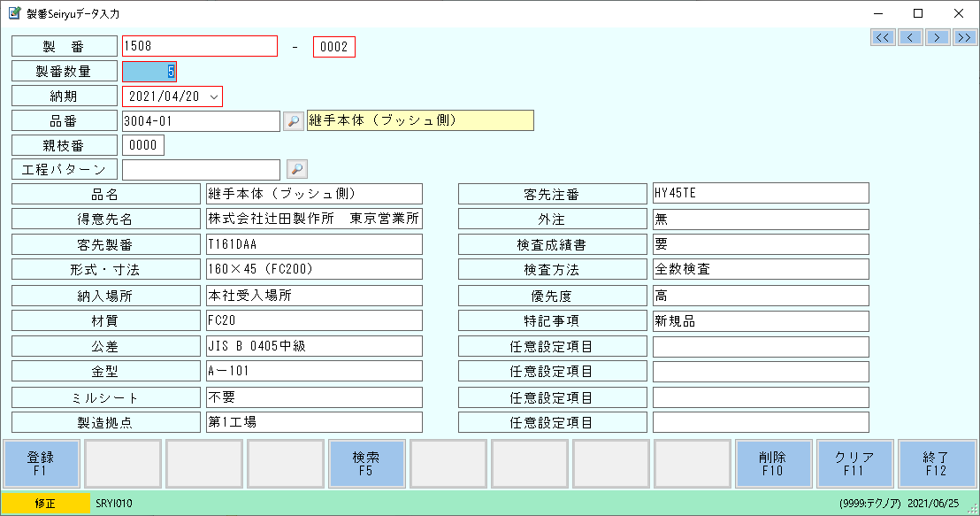The height and width of the screenshot is (516, 980).
Task: Click the 客先注番 field with HY45TE
Action: coord(760,193)
